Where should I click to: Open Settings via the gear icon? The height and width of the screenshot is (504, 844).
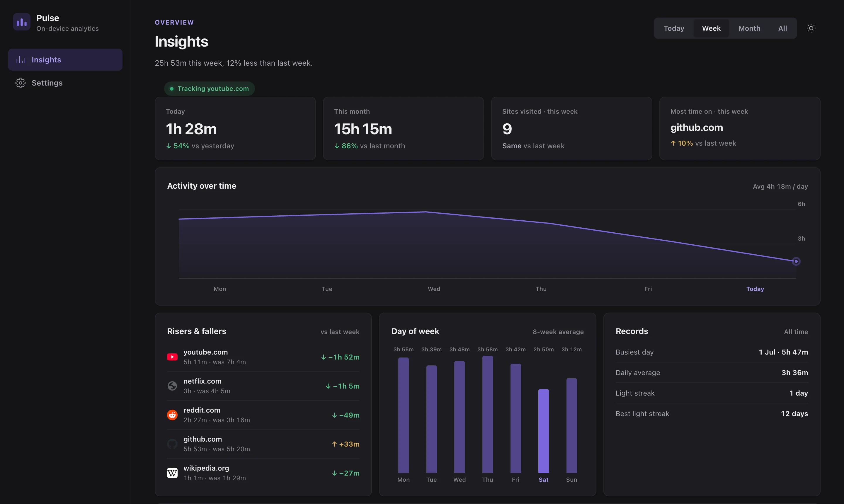coord(21,83)
